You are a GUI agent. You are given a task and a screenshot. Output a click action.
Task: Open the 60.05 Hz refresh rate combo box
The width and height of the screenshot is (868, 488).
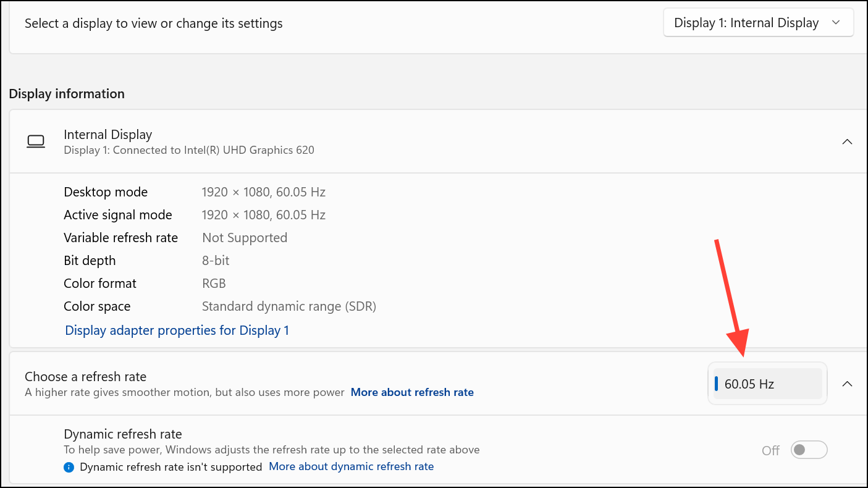(x=767, y=383)
